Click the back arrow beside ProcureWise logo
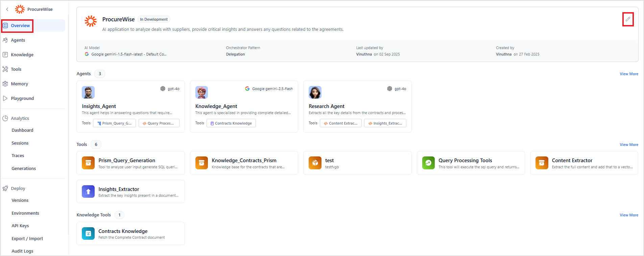Screen dimensions: 644x256 (x=7, y=9)
